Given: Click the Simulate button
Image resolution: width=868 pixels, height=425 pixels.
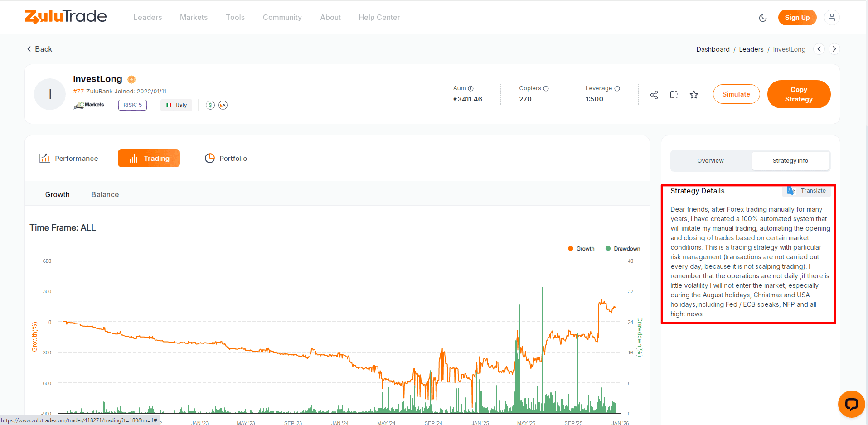Looking at the screenshot, I should tap(736, 94).
